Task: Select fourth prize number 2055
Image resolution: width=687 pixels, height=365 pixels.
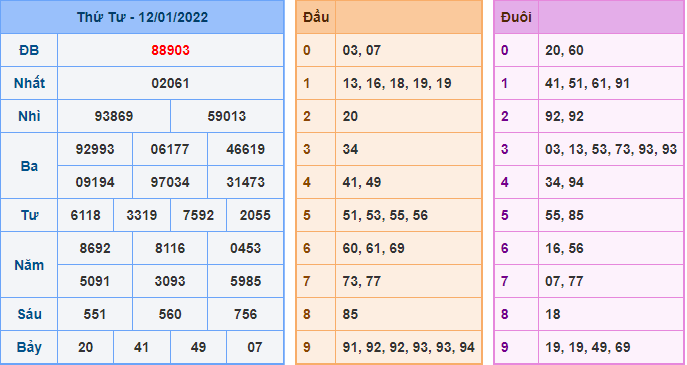Action: point(255,215)
